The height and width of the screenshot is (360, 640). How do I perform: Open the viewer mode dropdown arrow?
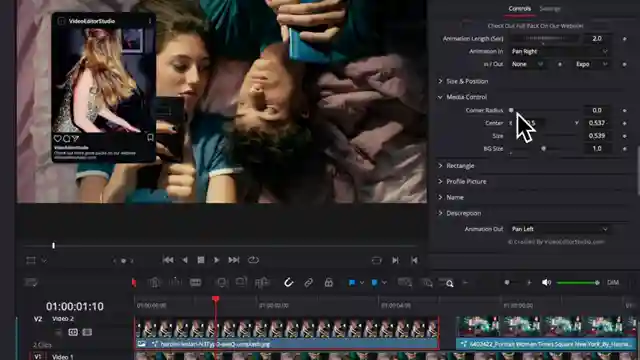point(44,260)
